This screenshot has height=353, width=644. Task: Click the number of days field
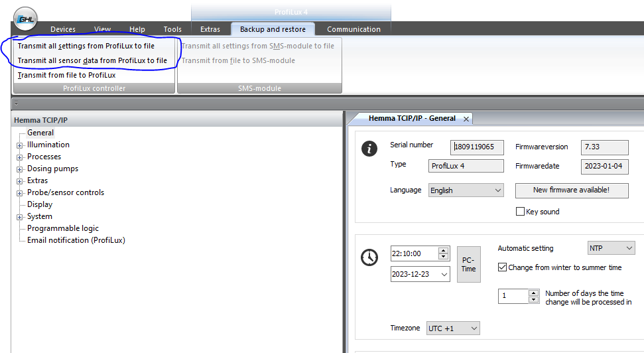tap(513, 296)
